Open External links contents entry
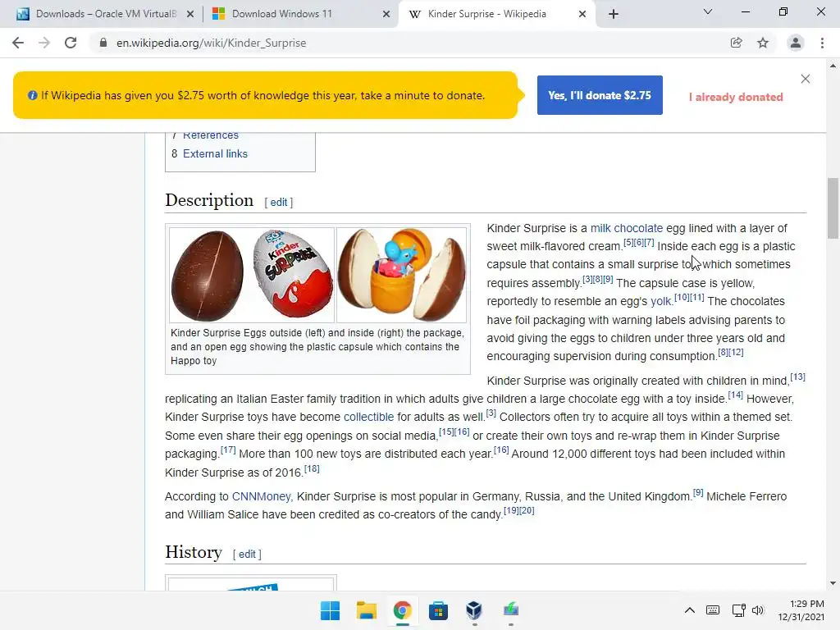This screenshot has height=630, width=840. 215,153
